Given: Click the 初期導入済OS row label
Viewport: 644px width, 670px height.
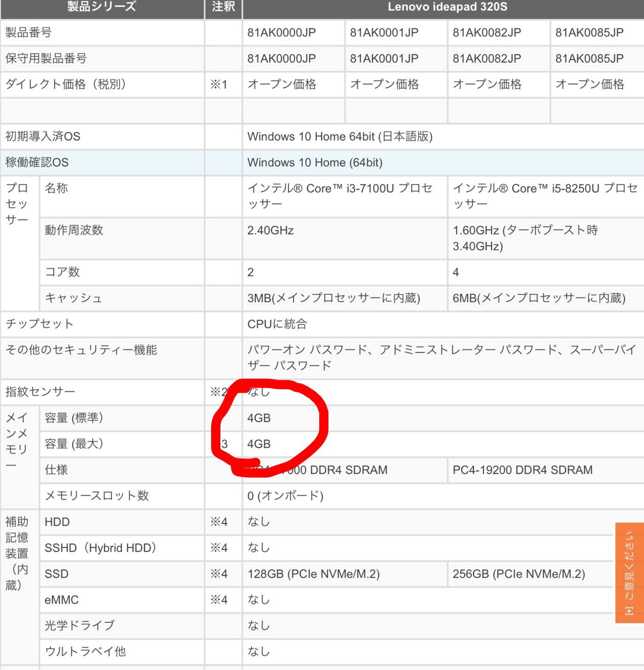Looking at the screenshot, I should pyautogui.click(x=43, y=136).
